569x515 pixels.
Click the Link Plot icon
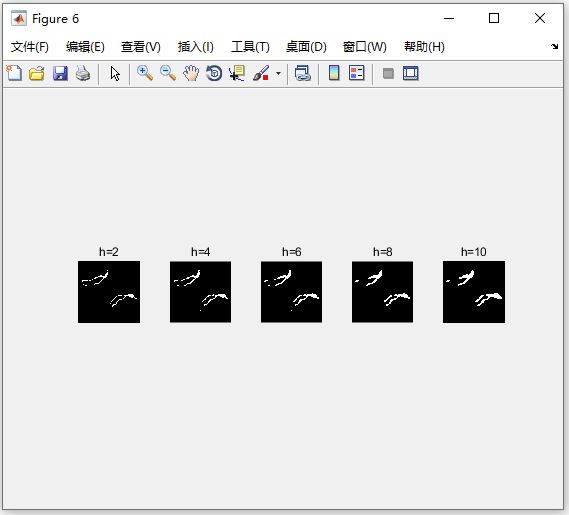point(303,73)
